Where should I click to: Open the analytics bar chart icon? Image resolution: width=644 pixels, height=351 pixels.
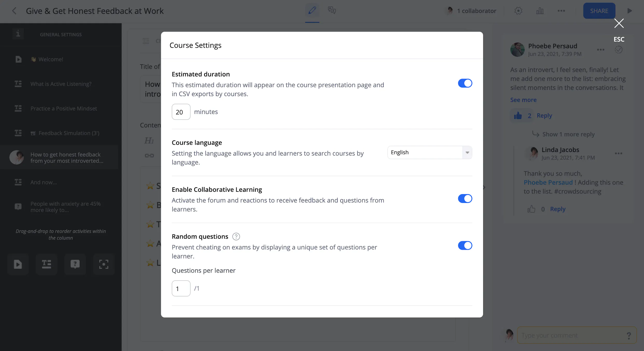(540, 11)
